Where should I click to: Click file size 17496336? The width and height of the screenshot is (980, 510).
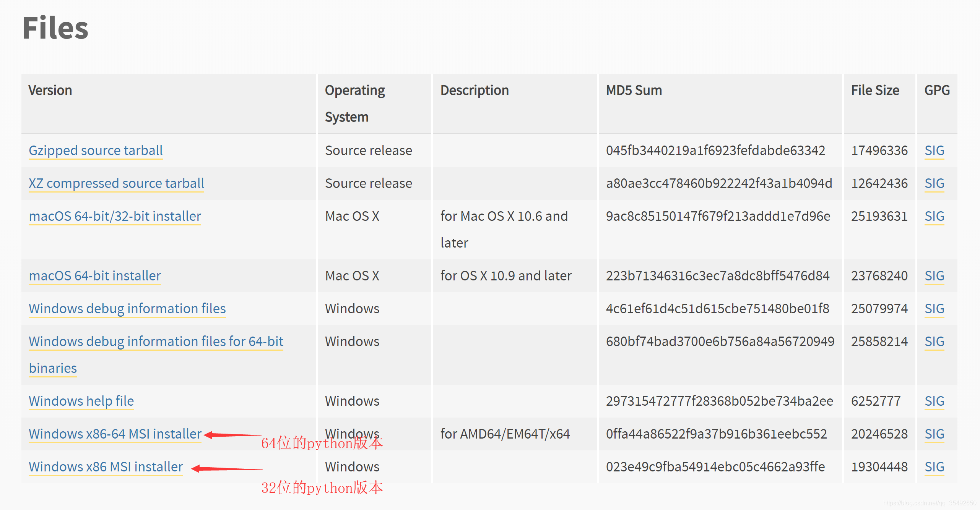click(x=879, y=151)
